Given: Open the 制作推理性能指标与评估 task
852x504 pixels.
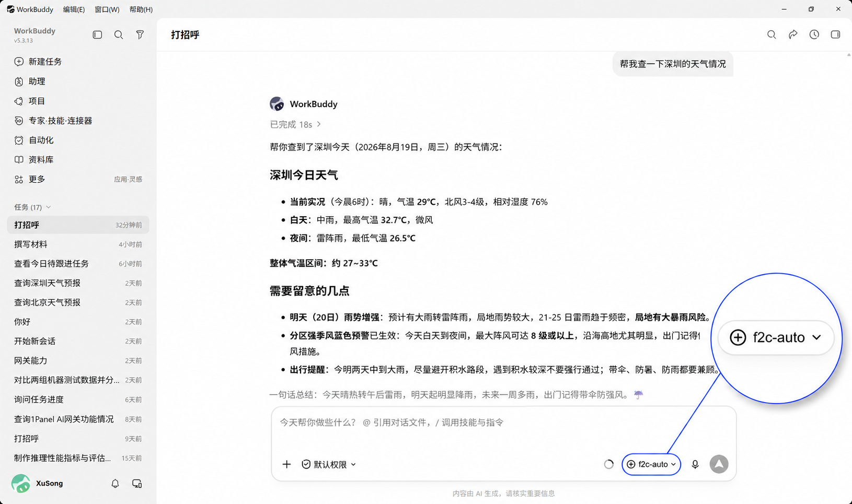Looking at the screenshot, I should click(x=78, y=458).
